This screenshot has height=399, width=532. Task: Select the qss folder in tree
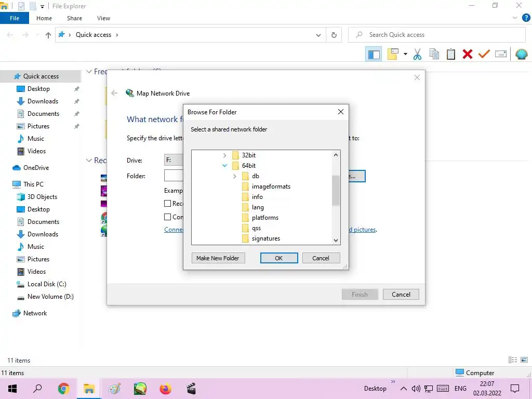point(251,228)
